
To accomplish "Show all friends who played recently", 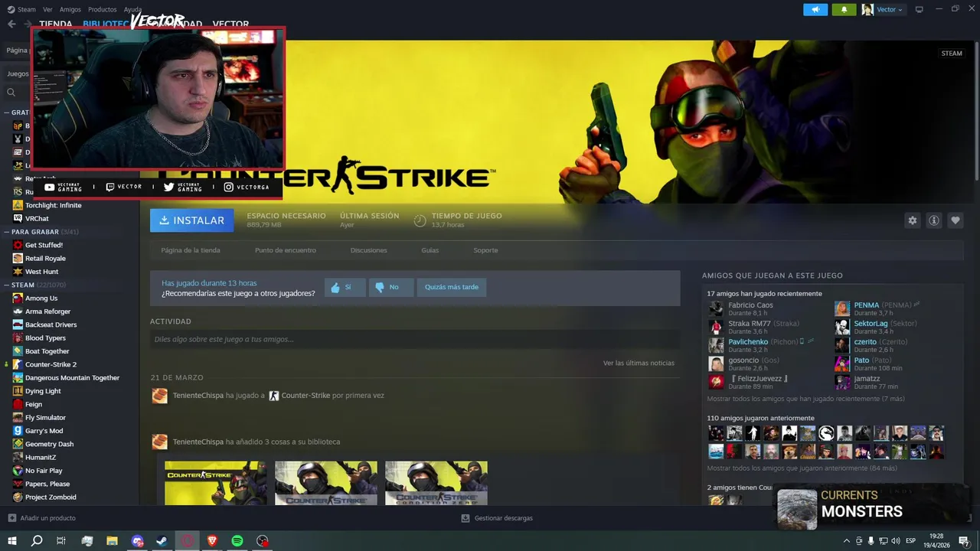I will pyautogui.click(x=805, y=399).
